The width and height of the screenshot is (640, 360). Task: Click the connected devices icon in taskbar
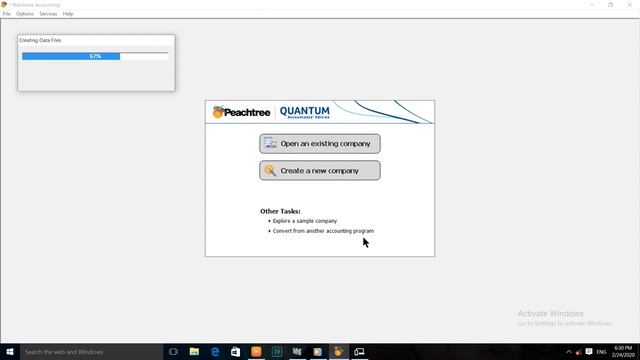359,352
